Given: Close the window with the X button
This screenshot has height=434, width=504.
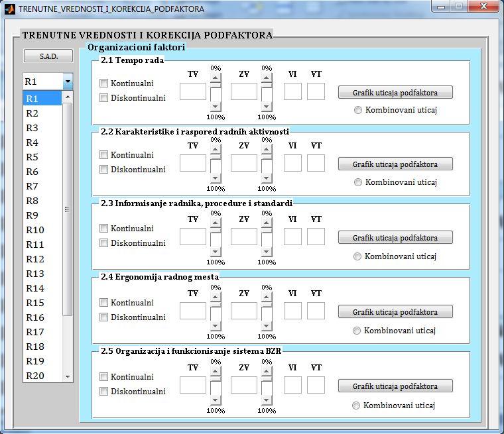Looking at the screenshot, I should (483, 7).
